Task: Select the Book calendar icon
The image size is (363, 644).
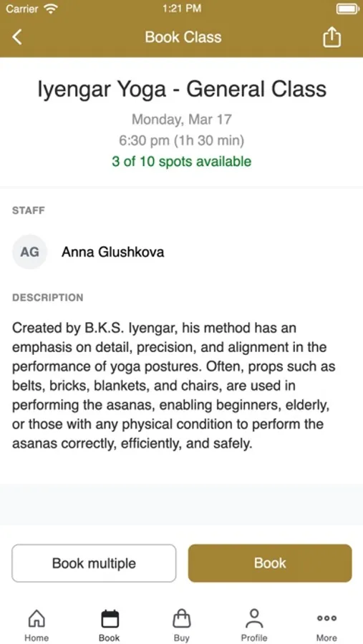Action: pyautogui.click(x=110, y=618)
